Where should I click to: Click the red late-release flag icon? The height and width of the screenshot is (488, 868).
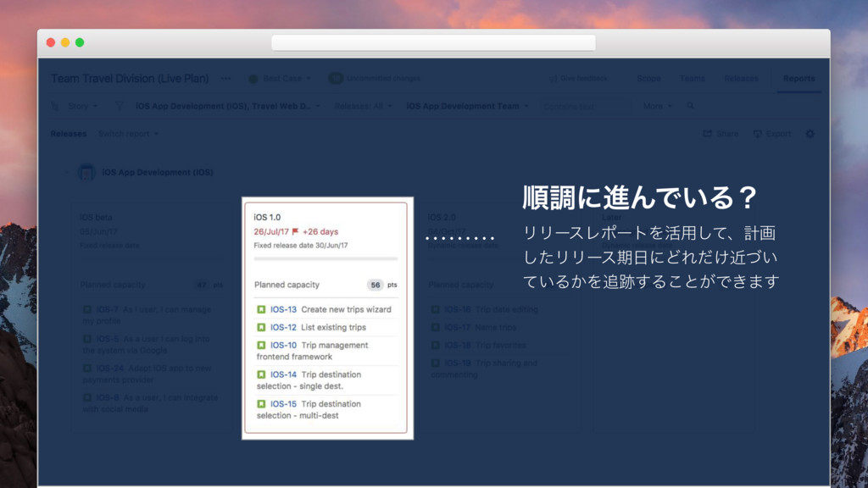click(x=295, y=231)
